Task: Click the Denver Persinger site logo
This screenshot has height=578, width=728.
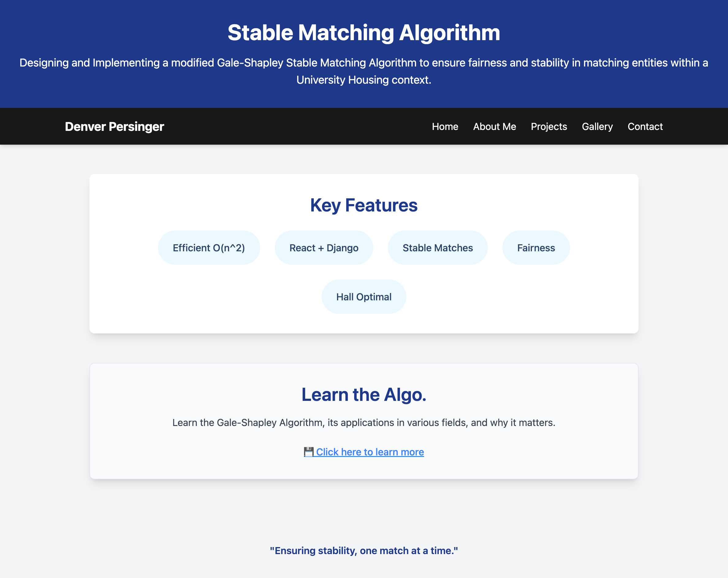Action: [x=115, y=126]
